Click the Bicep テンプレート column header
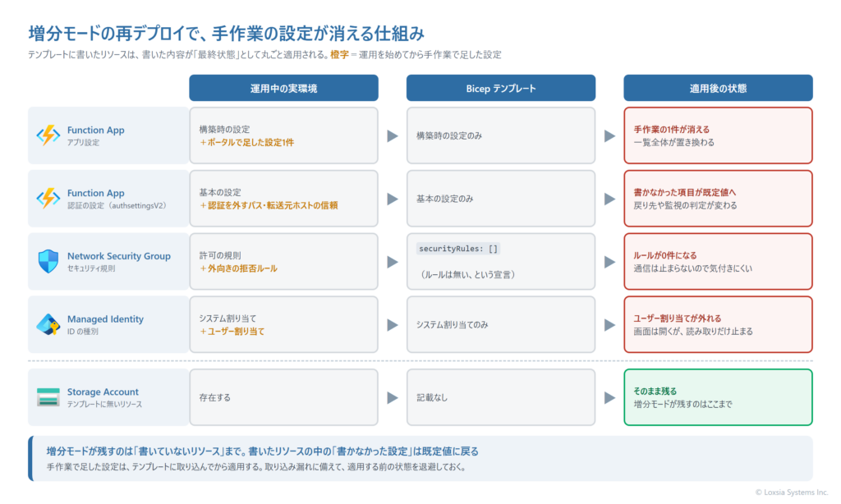 [x=501, y=88]
